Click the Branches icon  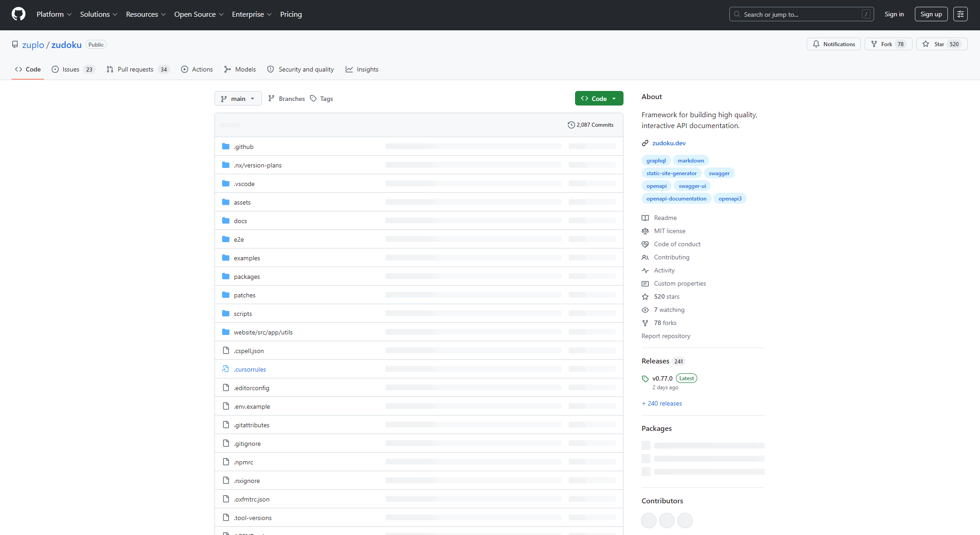[271, 98]
